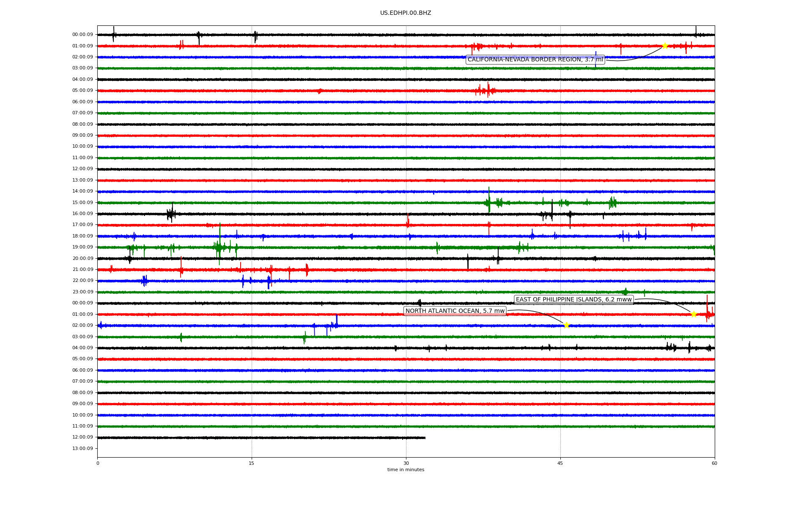This screenshot has width=812, height=508.
Task: Select the North Atlantic Ocean 5.7 mw label
Action: tap(455, 311)
